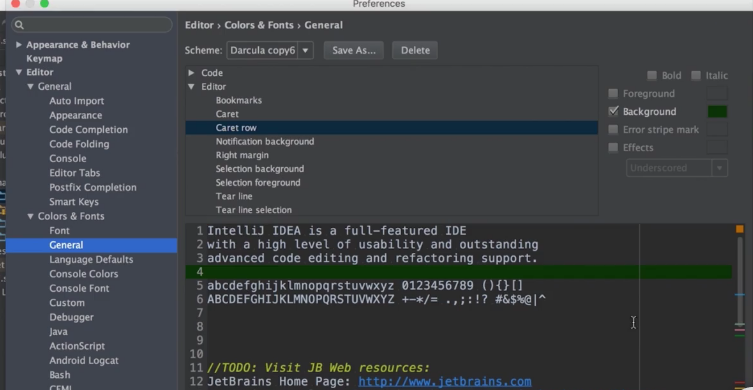This screenshot has height=390, width=753.
Task: Toggle the Foreground checkbox
Action: [613, 94]
